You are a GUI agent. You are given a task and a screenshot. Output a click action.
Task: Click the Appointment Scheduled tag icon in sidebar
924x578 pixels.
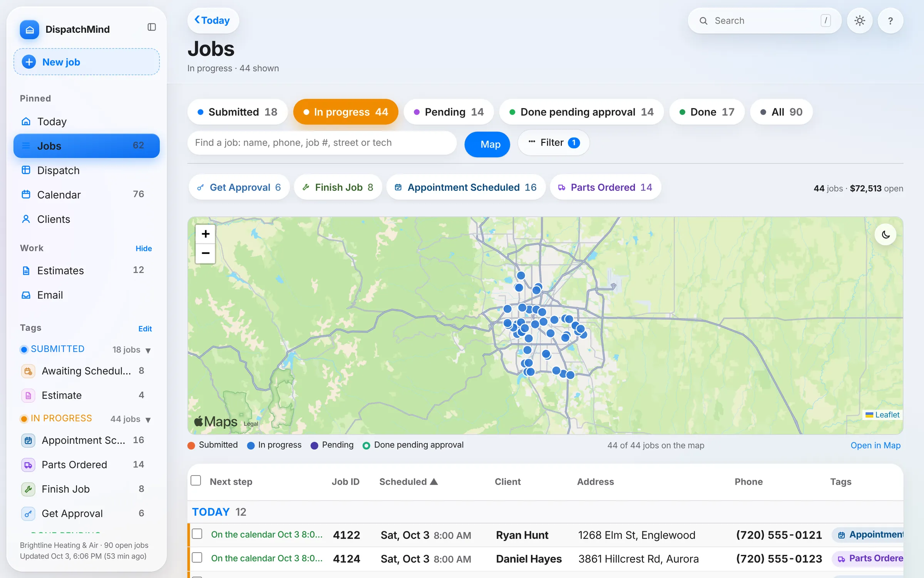click(28, 440)
